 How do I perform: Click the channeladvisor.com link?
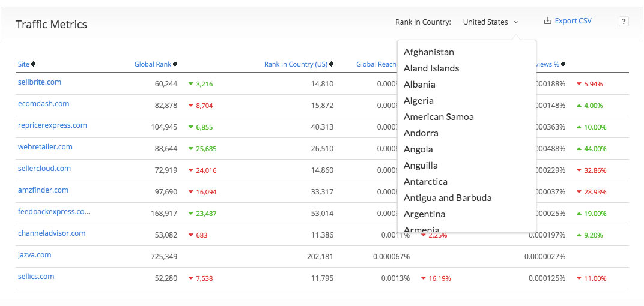(x=52, y=233)
